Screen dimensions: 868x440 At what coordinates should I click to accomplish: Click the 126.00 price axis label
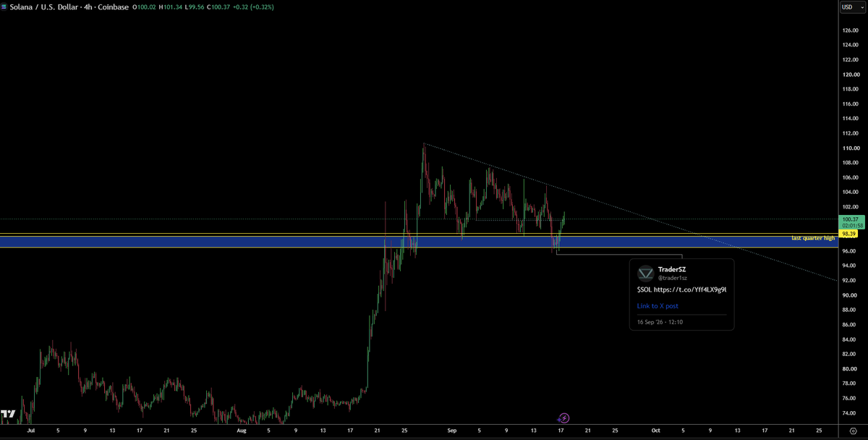tap(850, 30)
